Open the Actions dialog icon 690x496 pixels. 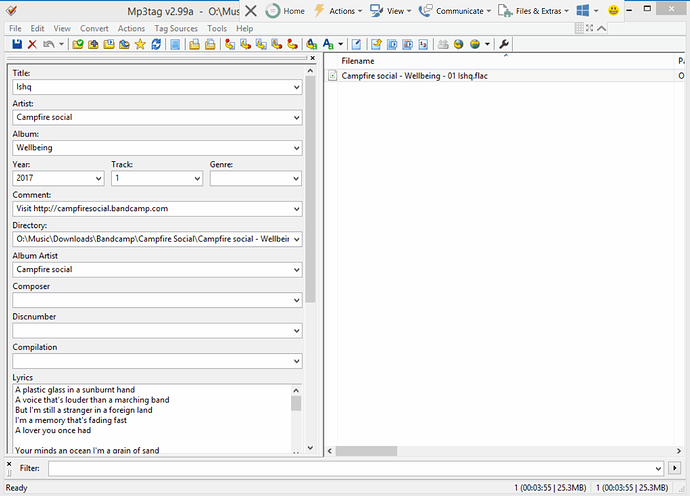(x=312, y=44)
